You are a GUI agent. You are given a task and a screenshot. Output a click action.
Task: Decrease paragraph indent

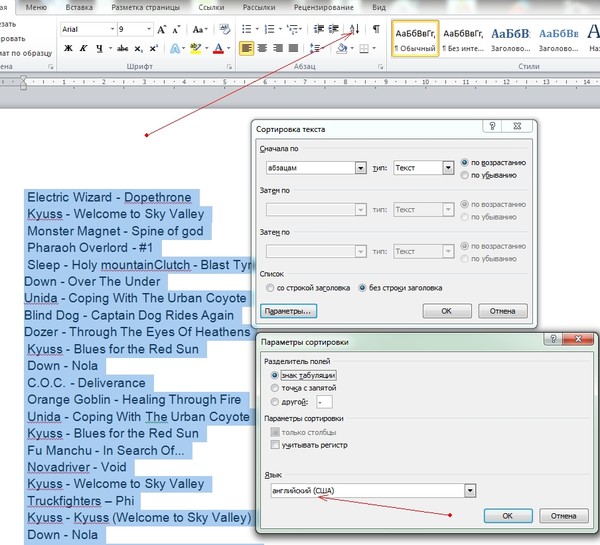pyautogui.click(x=319, y=29)
